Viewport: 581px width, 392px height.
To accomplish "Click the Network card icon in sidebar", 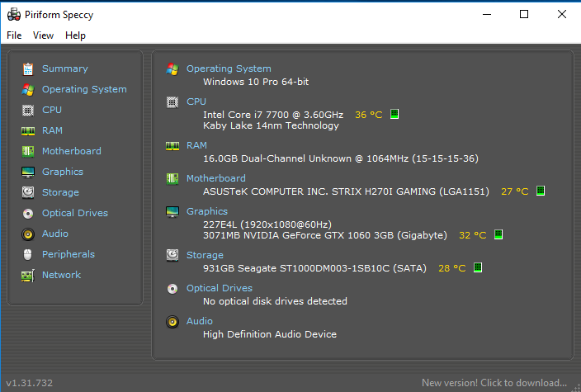I will pos(28,276).
